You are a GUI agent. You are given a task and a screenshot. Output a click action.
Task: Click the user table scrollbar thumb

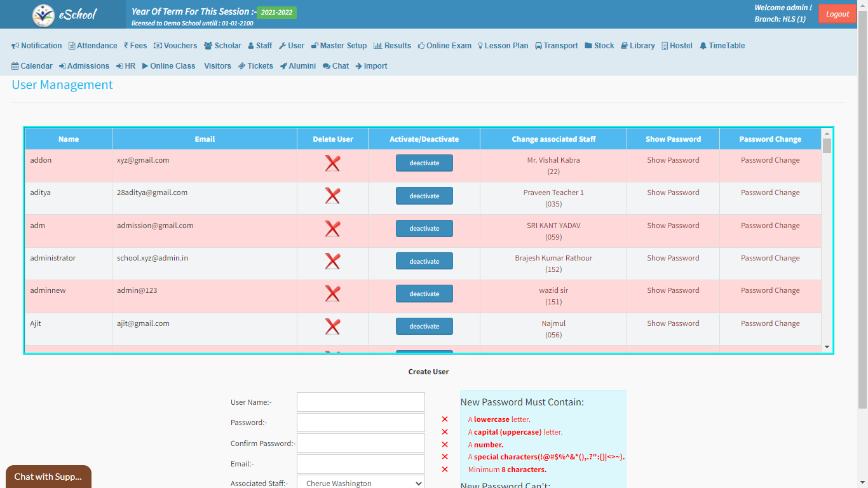point(827,146)
